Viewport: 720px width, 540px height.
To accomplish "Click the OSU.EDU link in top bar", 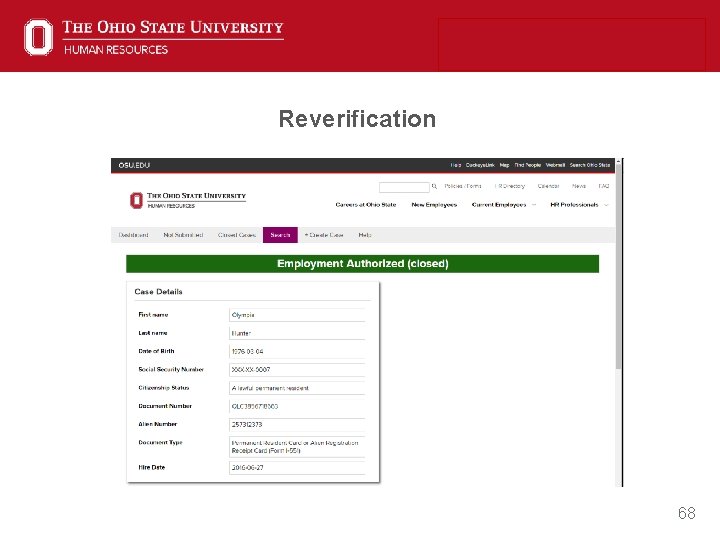I will pyautogui.click(x=134, y=165).
